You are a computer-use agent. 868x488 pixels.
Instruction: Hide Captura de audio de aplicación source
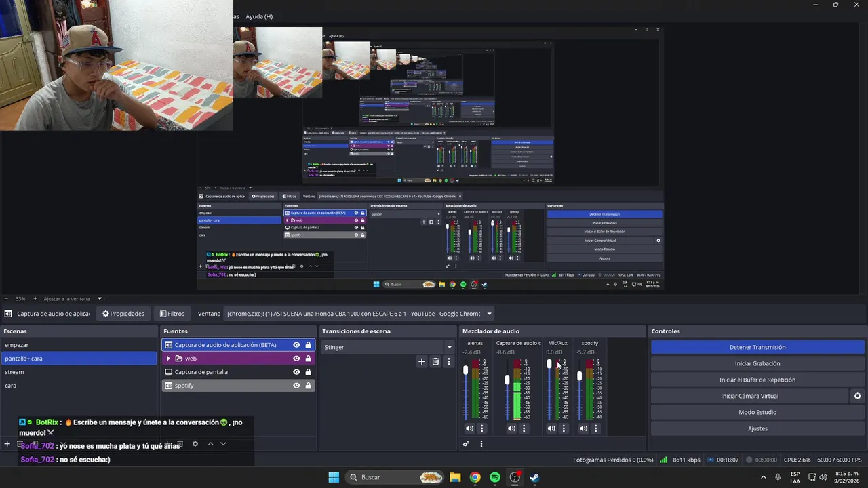click(296, 345)
